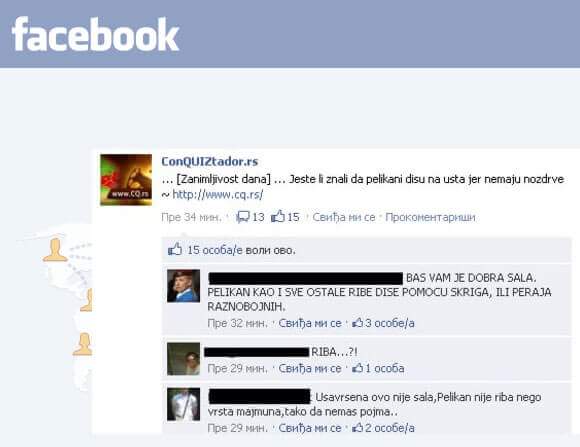This screenshot has height=447, width=580.
Task: Open first commenter's profile photo with beret
Action: (x=183, y=286)
